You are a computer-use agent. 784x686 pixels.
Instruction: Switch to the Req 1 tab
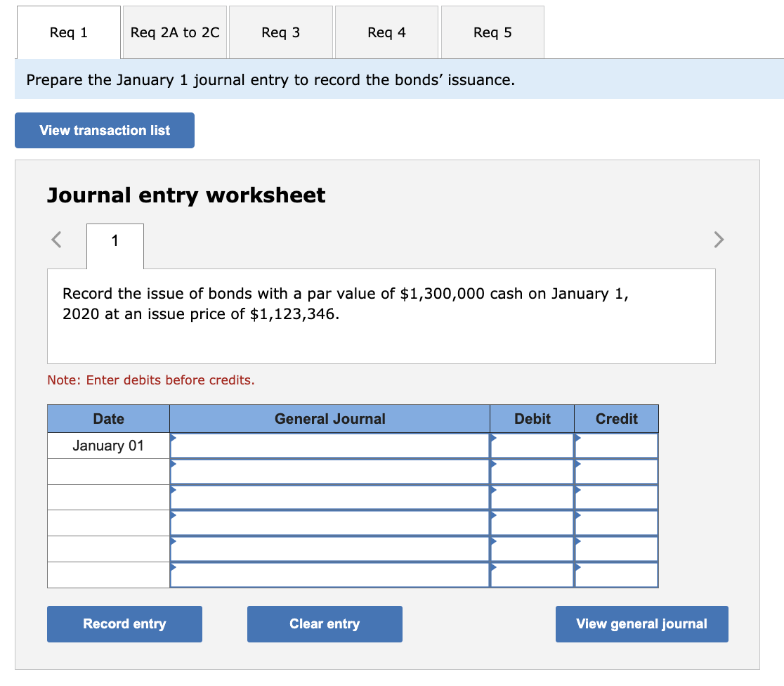click(x=69, y=32)
